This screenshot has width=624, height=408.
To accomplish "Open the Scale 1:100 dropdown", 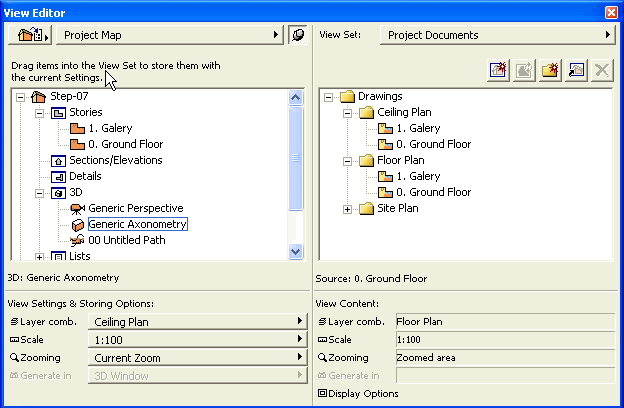I will click(x=196, y=339).
